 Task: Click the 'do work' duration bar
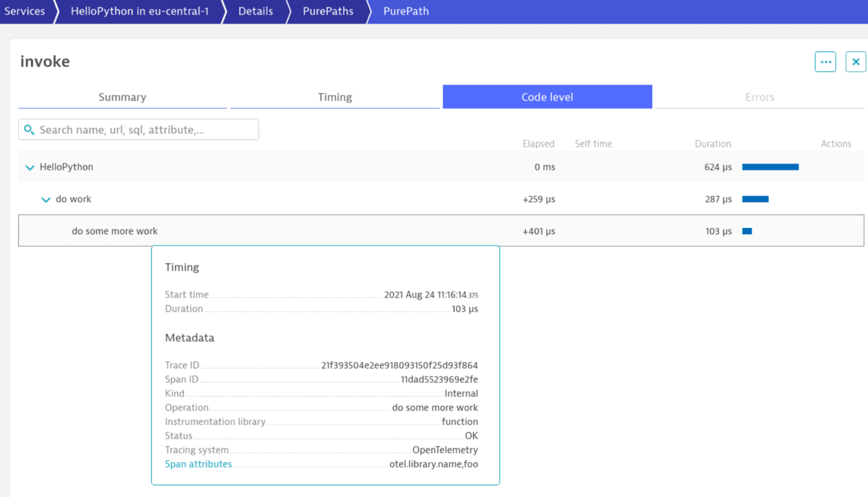[755, 199]
